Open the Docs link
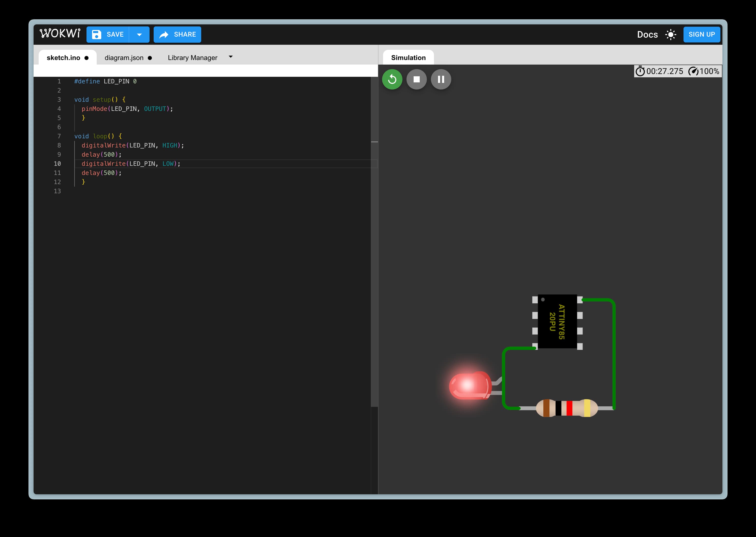Image resolution: width=756 pixels, height=537 pixels. pos(647,34)
